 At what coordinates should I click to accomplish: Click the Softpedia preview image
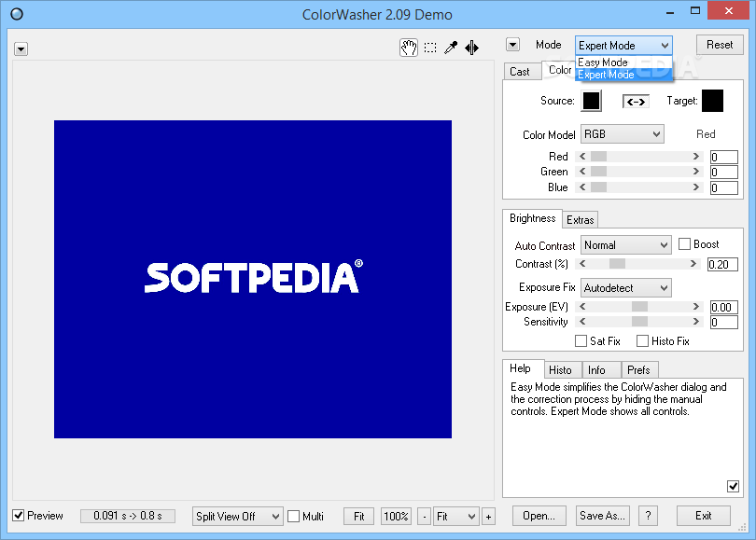[253, 279]
